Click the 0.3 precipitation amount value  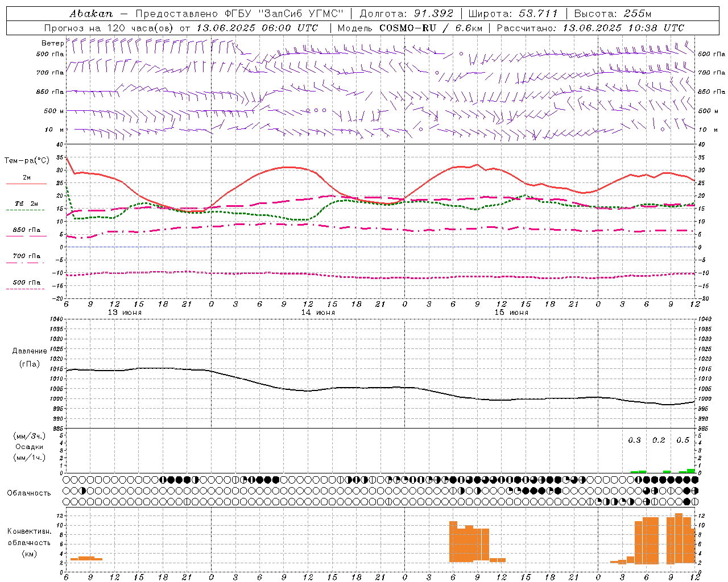(634, 440)
